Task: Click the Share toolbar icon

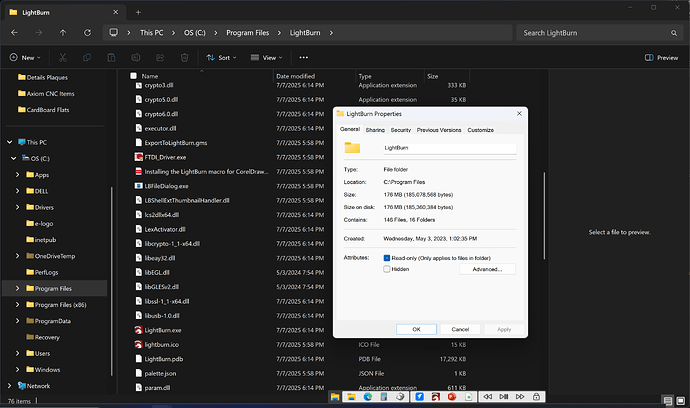Action: tap(160, 58)
